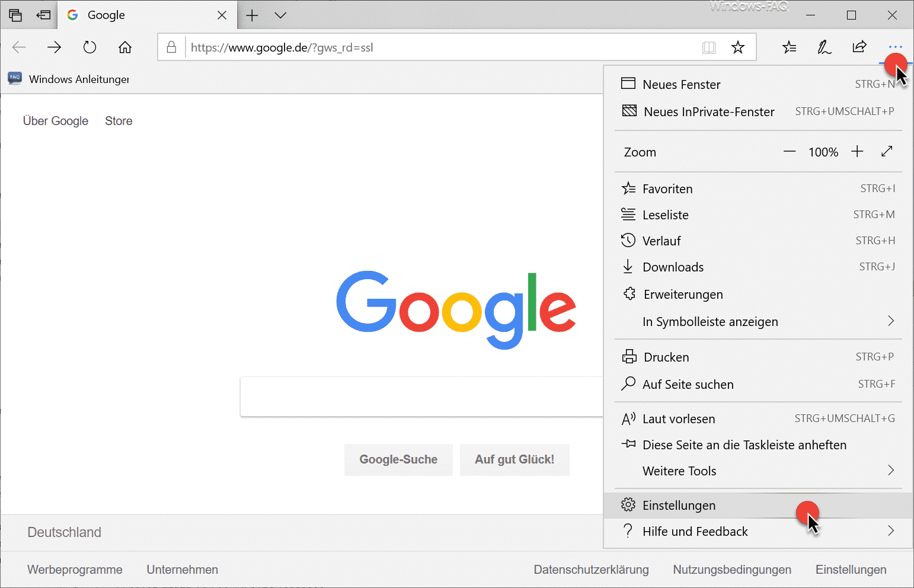Go back to previous page
The height and width of the screenshot is (588, 914).
19,47
